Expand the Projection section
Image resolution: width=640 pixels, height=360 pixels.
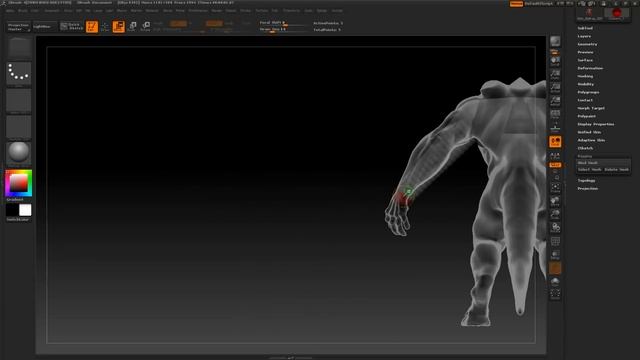(x=588, y=189)
